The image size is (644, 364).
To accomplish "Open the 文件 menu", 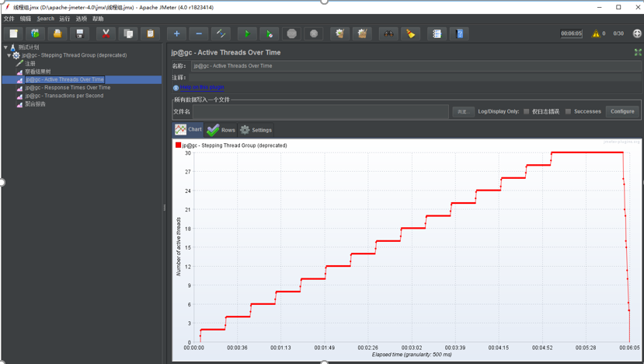I will pyautogui.click(x=9, y=19).
